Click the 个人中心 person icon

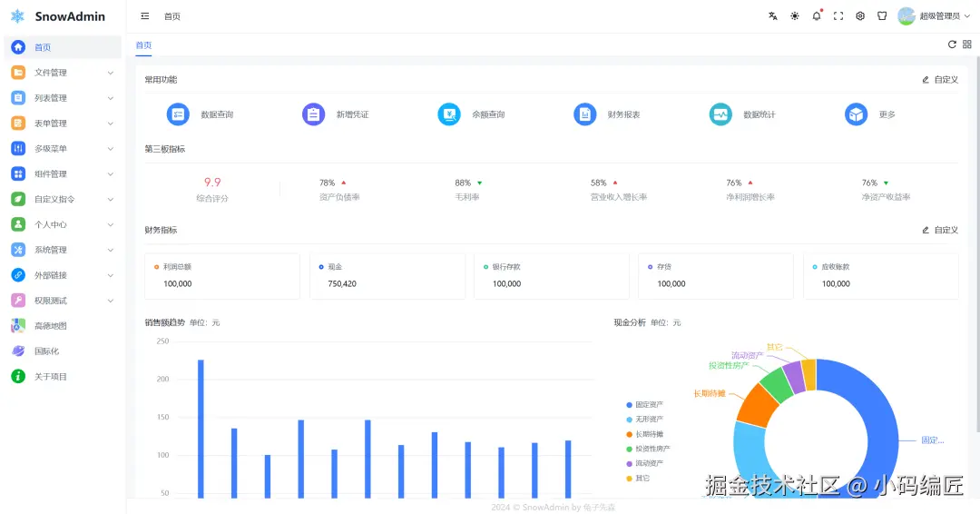(x=18, y=224)
